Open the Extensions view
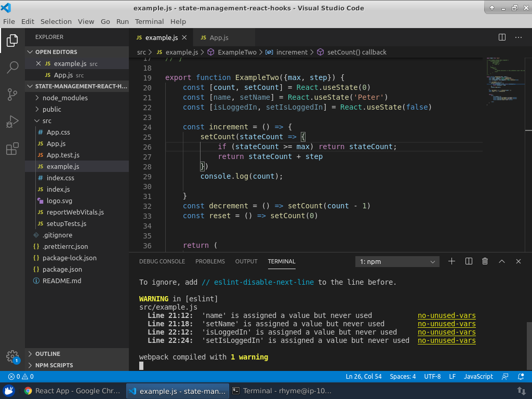Viewport: 532px width, 399px height. pos(12,150)
